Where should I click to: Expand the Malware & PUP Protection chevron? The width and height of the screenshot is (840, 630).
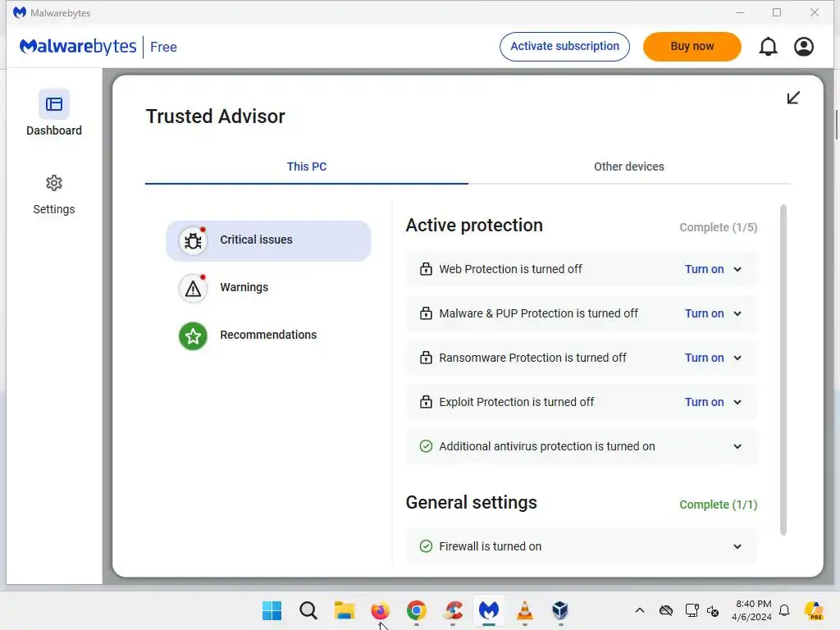737,314
